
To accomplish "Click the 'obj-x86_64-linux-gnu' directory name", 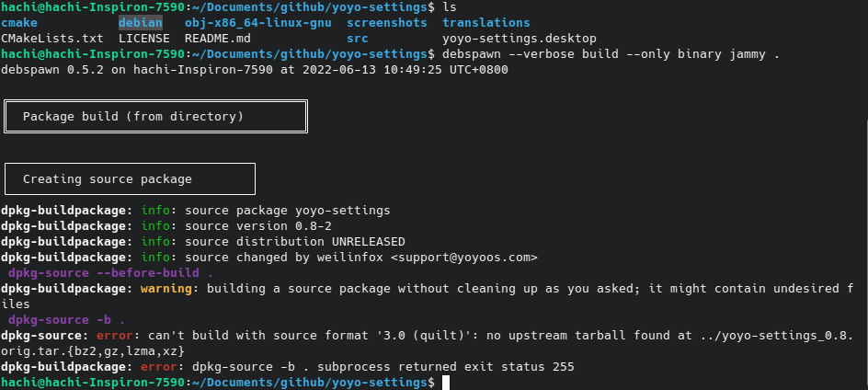I will tap(258, 23).
